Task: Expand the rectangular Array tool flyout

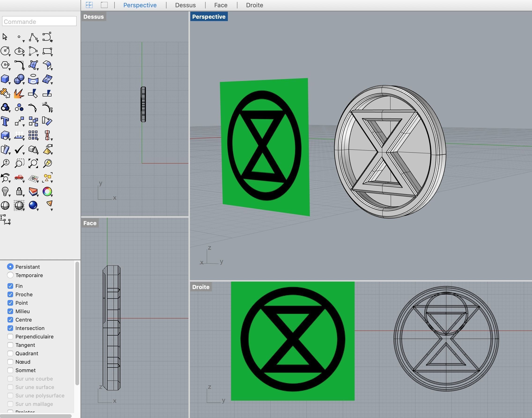Action: tap(37, 139)
